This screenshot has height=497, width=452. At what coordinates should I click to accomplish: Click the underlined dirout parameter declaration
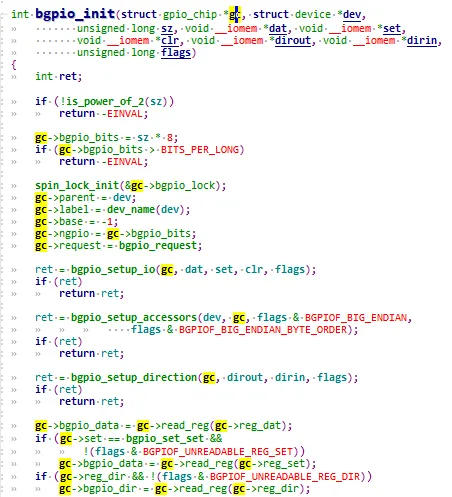(x=293, y=41)
